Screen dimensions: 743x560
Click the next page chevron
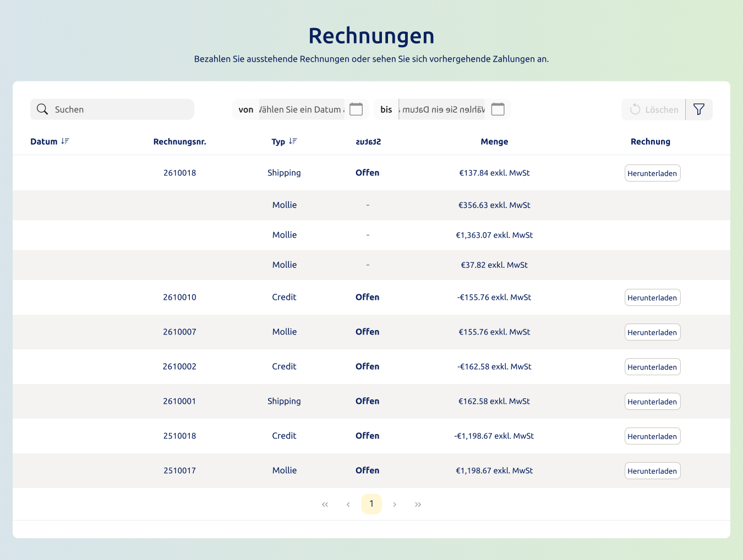[x=395, y=504]
